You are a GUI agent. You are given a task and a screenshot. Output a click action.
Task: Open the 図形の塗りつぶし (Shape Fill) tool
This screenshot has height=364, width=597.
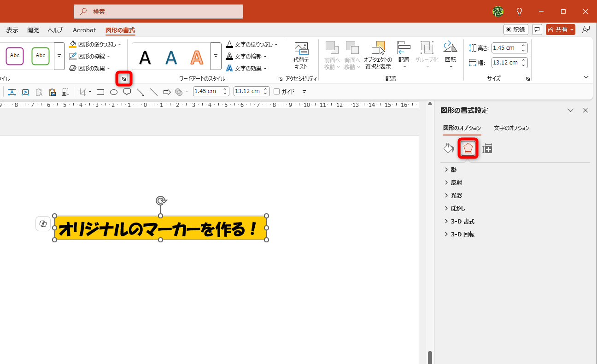click(95, 44)
